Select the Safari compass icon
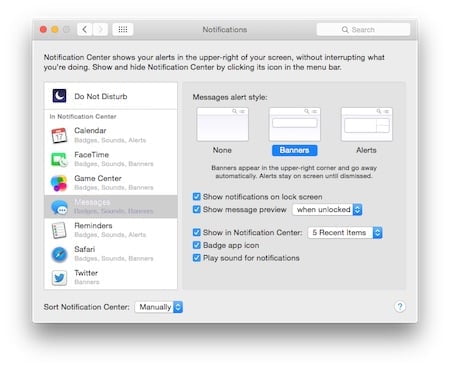 [x=59, y=254]
